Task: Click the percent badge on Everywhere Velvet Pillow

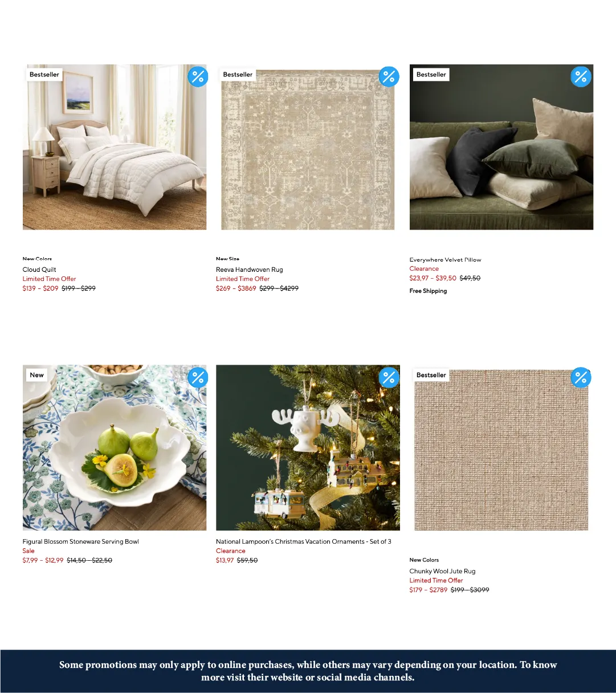Action: click(x=581, y=76)
